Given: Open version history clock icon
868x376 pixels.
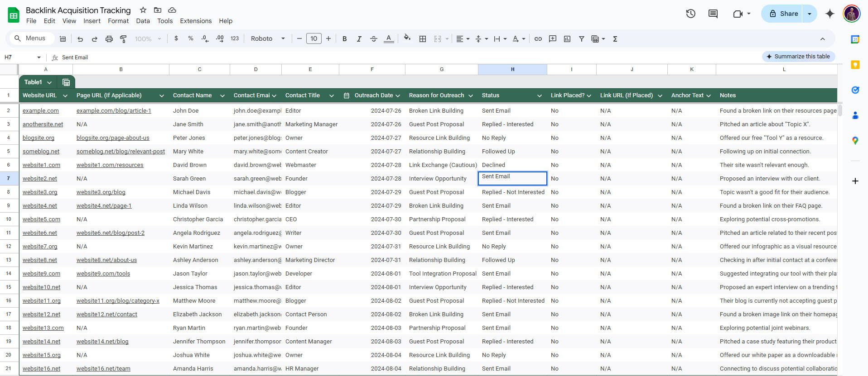Looking at the screenshot, I should point(690,14).
